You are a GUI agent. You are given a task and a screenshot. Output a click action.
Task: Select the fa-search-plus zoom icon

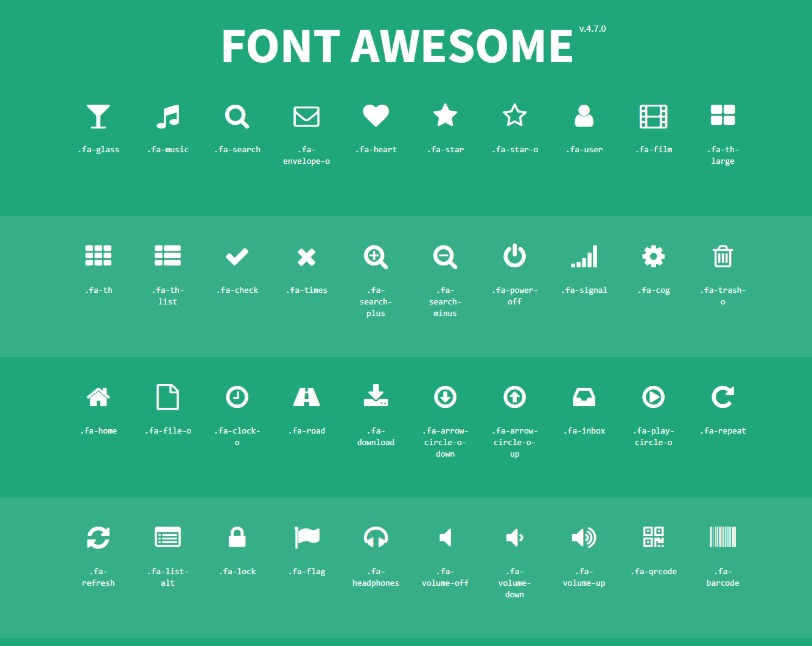376,257
